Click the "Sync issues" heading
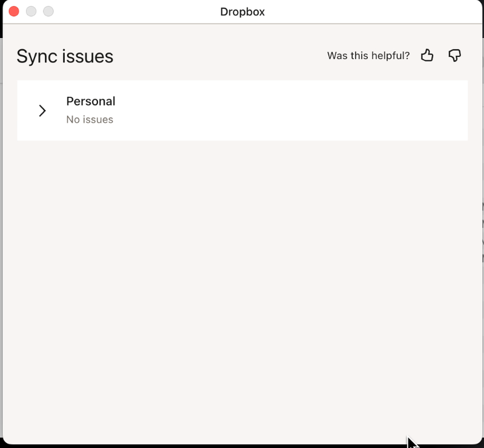The height and width of the screenshot is (448, 484). (x=65, y=56)
